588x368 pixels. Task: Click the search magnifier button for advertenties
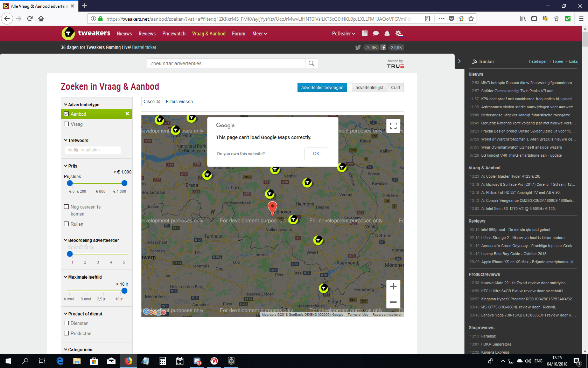point(311,63)
